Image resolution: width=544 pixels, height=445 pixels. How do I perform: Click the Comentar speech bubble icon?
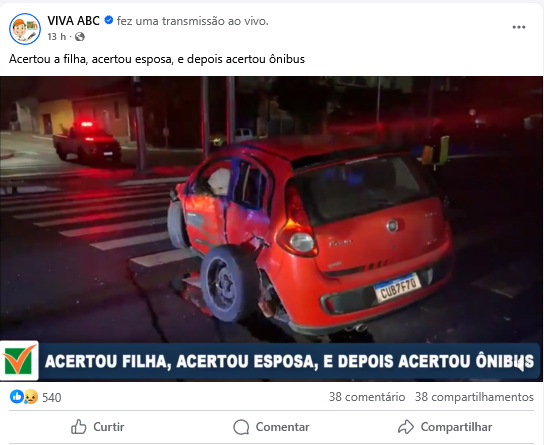241,427
